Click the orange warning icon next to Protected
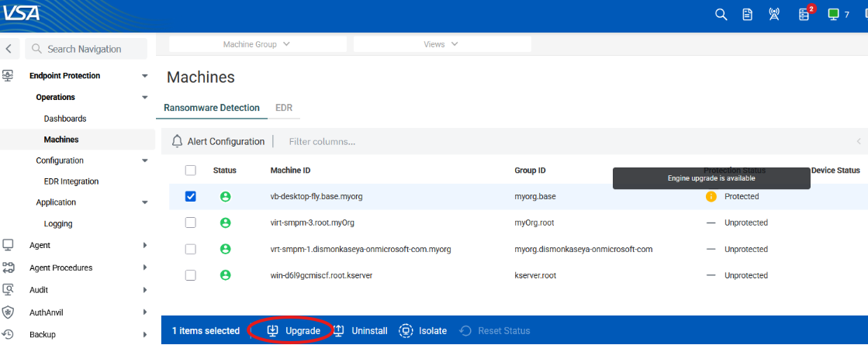This screenshot has height=345, width=868. (x=711, y=196)
